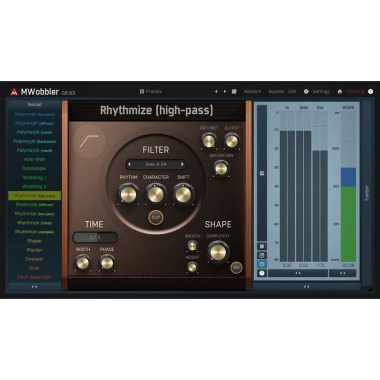Open the Home icon in toolbar
The width and height of the screenshot is (380, 380).
point(340,91)
